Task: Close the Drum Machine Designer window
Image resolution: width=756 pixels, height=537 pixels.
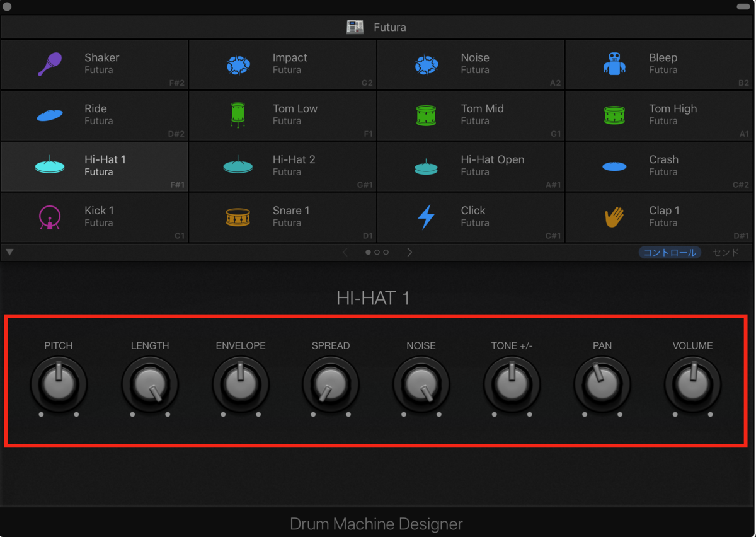Action: 7,6
